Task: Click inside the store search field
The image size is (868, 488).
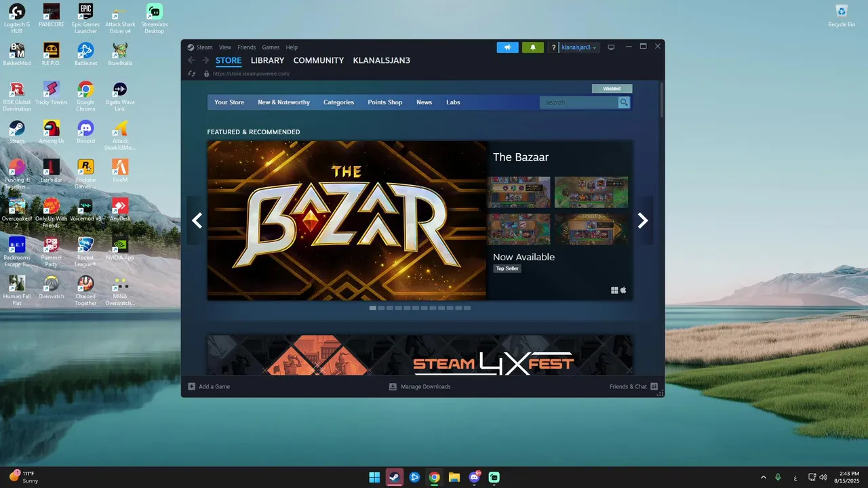Action: (x=580, y=102)
